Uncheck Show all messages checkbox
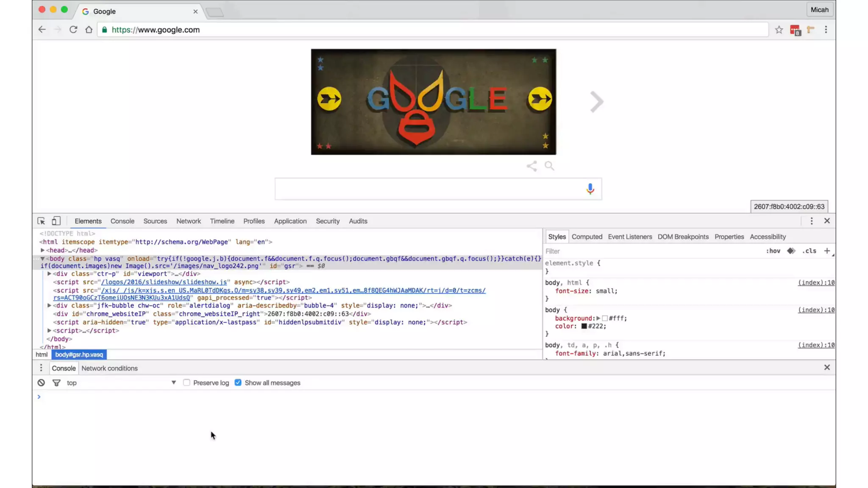The height and width of the screenshot is (488, 868). coord(238,383)
